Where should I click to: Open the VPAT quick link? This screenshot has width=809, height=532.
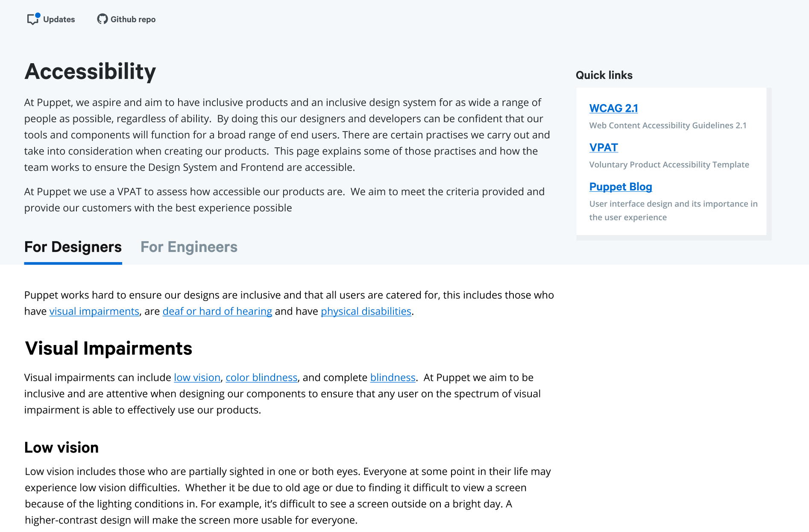click(604, 148)
